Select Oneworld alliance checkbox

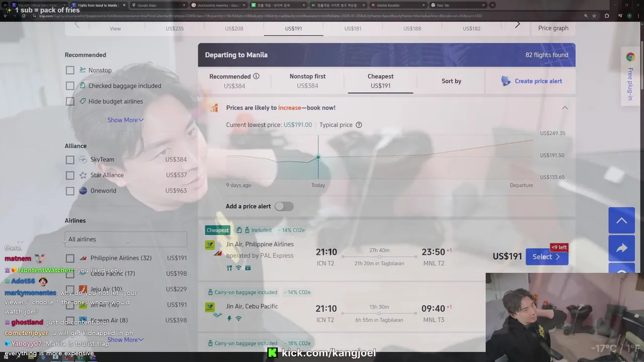pos(70,191)
